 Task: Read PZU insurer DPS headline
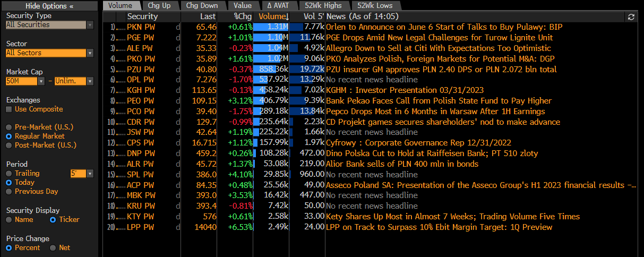click(x=441, y=69)
